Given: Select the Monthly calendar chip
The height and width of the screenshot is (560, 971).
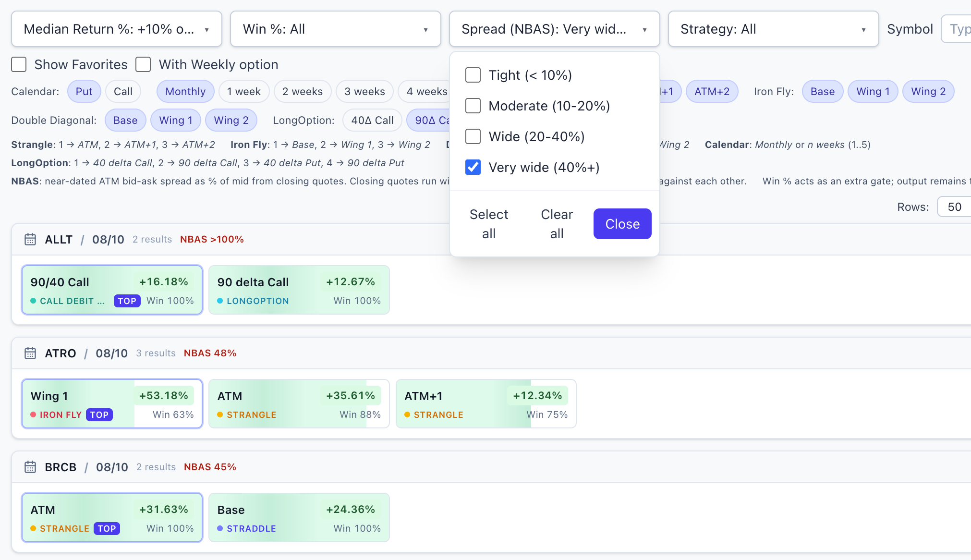Looking at the screenshot, I should 185,92.
